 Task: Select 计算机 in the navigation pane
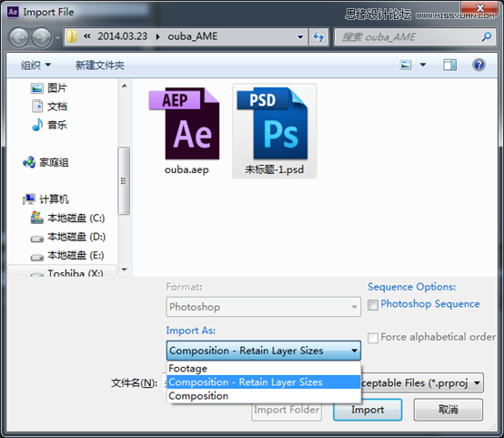point(45,199)
